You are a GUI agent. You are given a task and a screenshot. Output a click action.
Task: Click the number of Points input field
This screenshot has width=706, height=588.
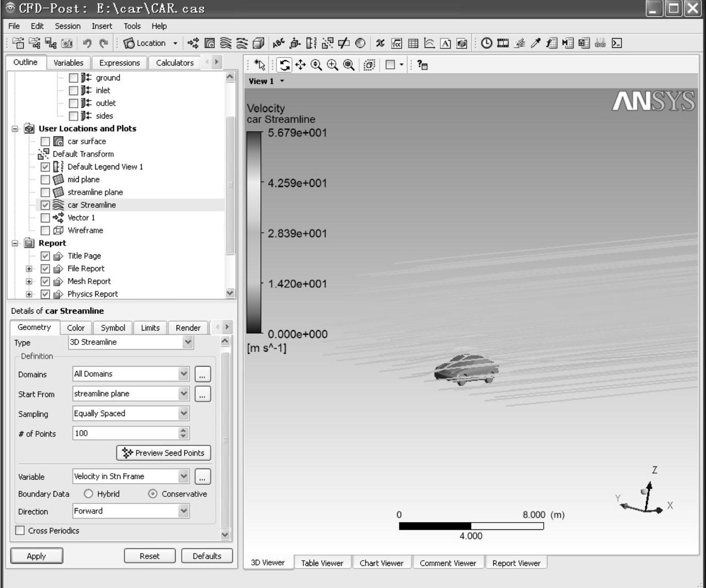pos(125,434)
